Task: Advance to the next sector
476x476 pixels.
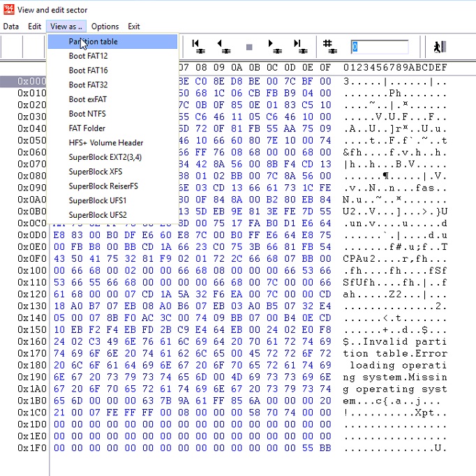Action: pos(273,47)
